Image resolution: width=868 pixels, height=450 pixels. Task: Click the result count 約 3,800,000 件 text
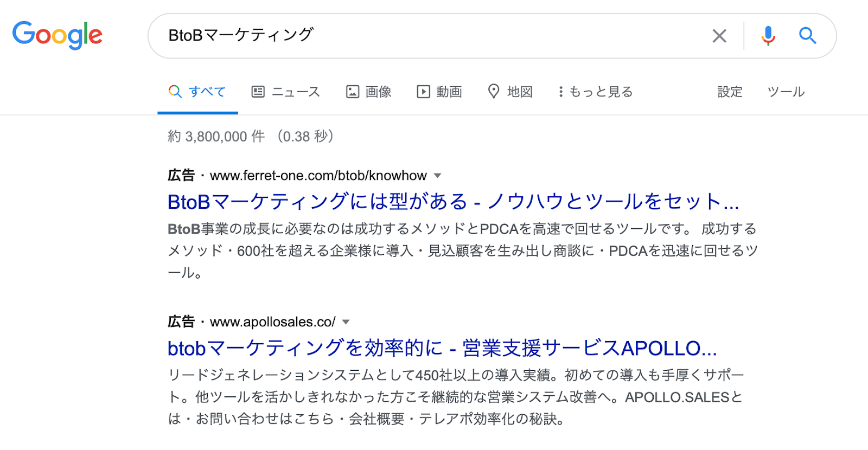point(216,136)
